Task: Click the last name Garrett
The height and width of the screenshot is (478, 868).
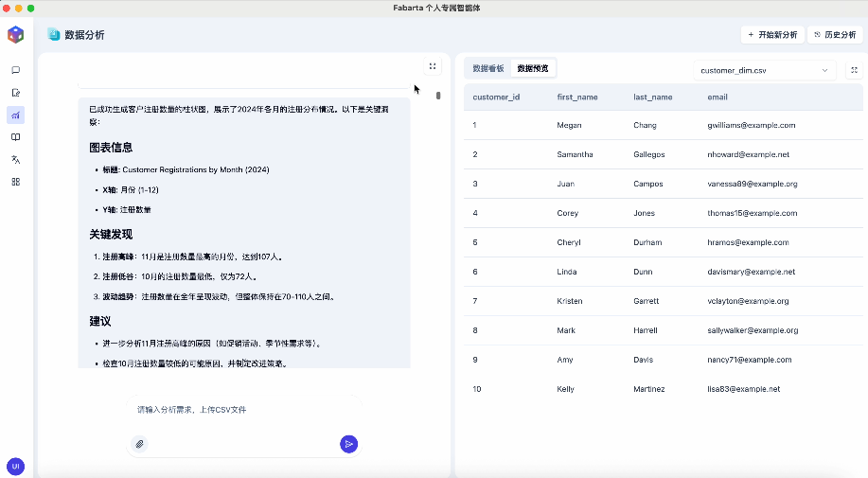Action: pyautogui.click(x=646, y=301)
